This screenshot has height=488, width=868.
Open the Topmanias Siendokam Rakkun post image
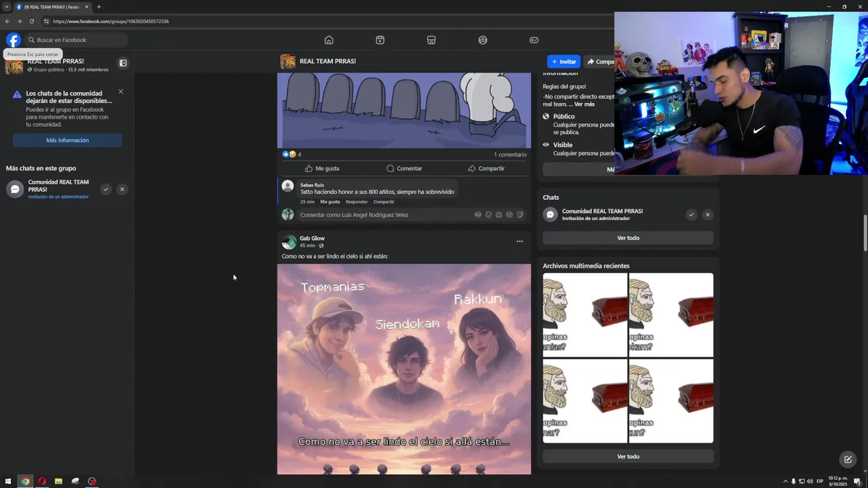coord(404,369)
